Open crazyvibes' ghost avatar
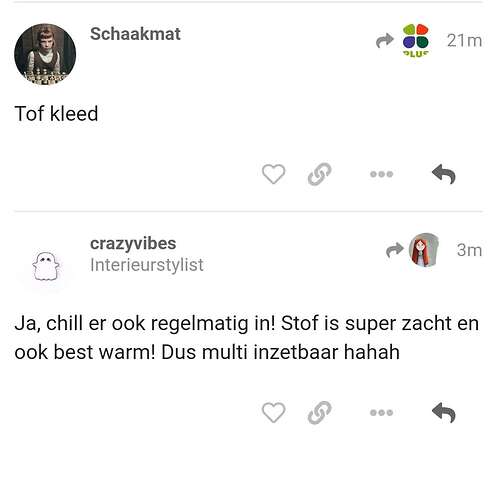This screenshot has width=495, height=500. (46, 266)
